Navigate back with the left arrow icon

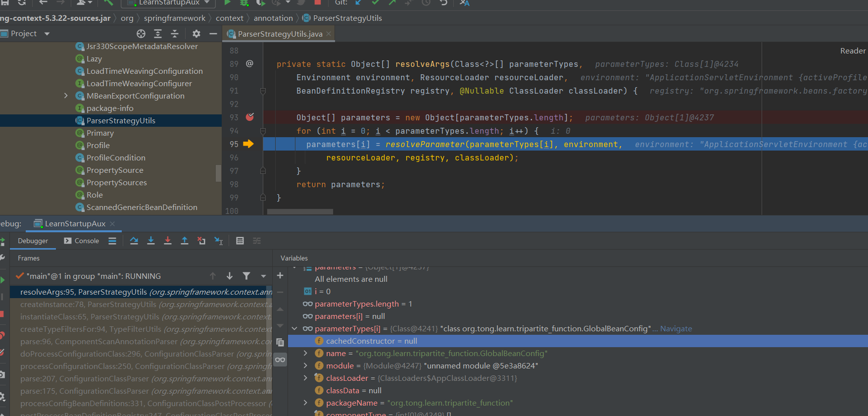tap(43, 2)
